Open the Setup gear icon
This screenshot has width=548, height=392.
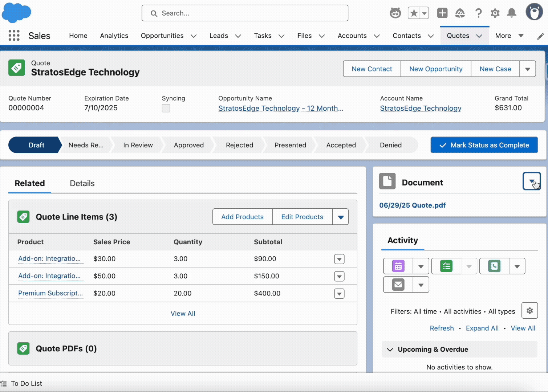(495, 13)
